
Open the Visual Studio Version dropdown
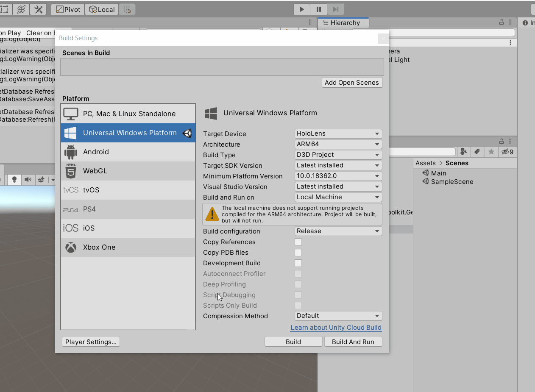(x=338, y=186)
